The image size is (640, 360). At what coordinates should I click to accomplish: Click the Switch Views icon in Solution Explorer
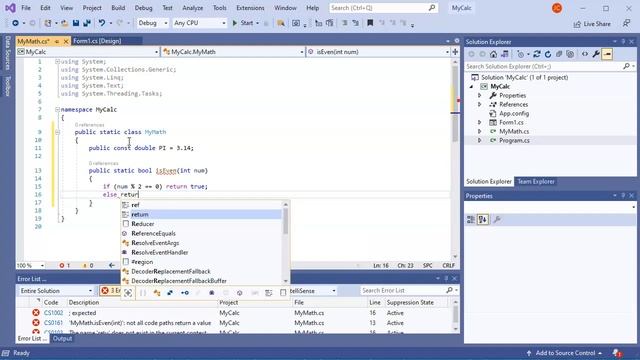point(505,54)
